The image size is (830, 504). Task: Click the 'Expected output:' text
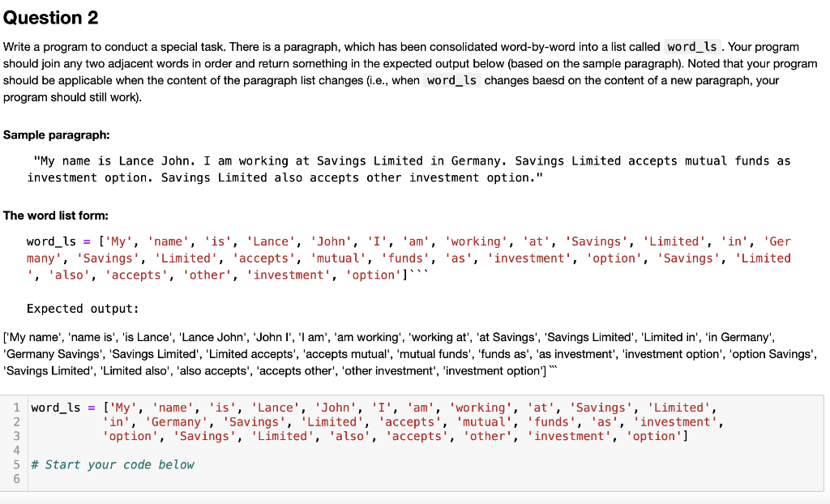pos(83,309)
